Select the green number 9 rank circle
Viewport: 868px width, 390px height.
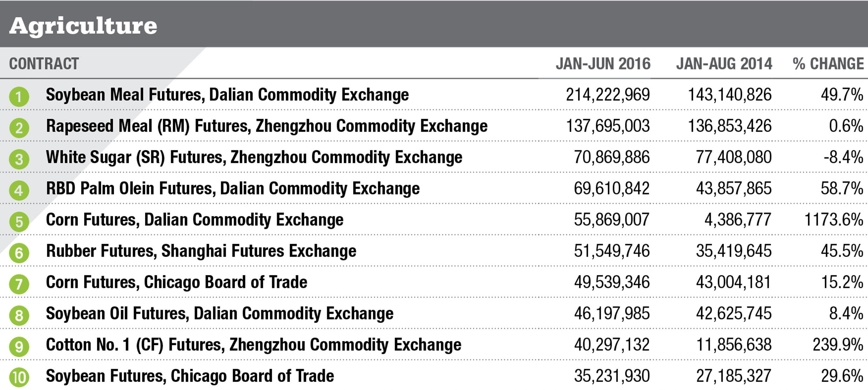click(19, 346)
